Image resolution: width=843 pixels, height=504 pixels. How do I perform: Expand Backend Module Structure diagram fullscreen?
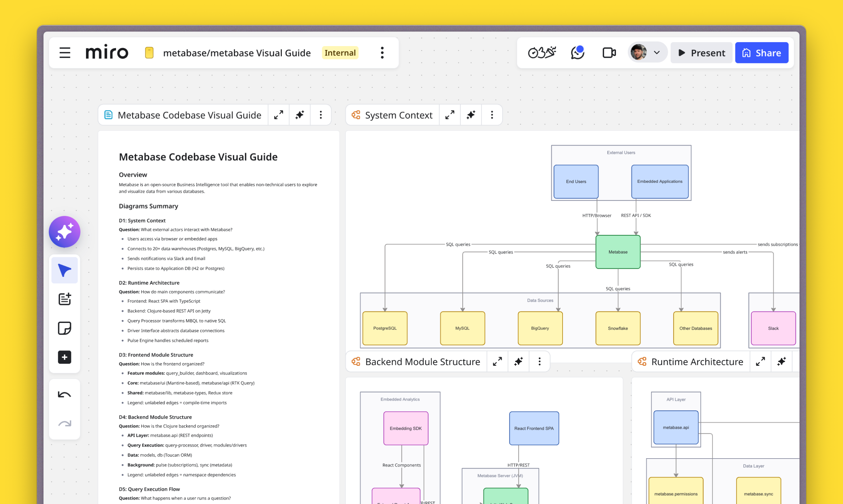[497, 362]
